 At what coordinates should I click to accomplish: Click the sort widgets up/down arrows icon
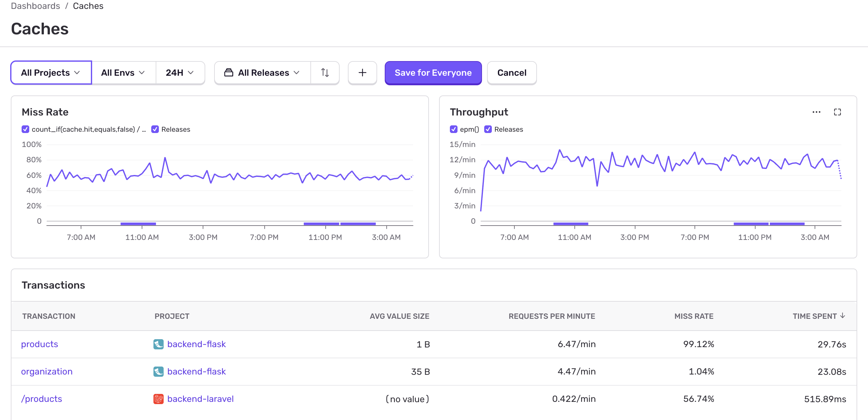click(324, 73)
